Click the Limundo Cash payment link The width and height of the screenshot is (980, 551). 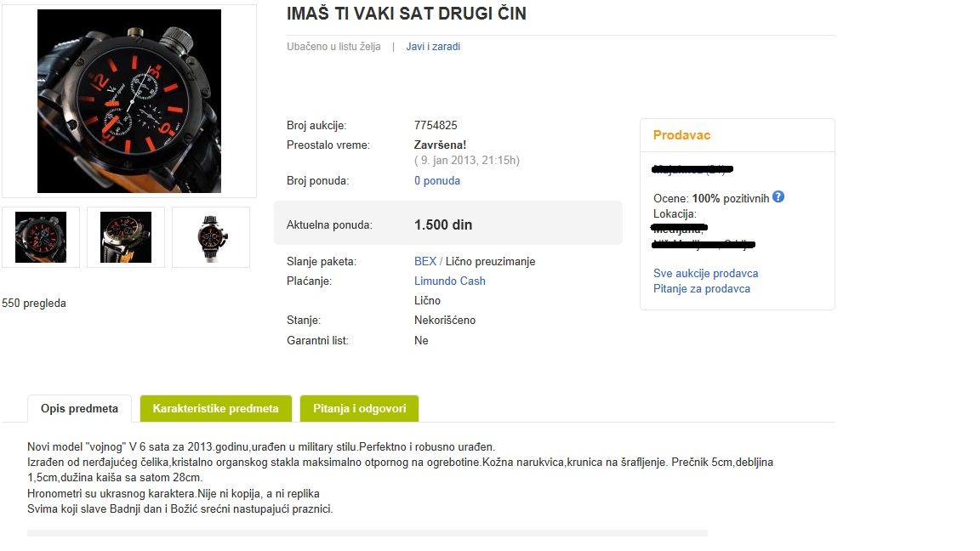tap(450, 281)
